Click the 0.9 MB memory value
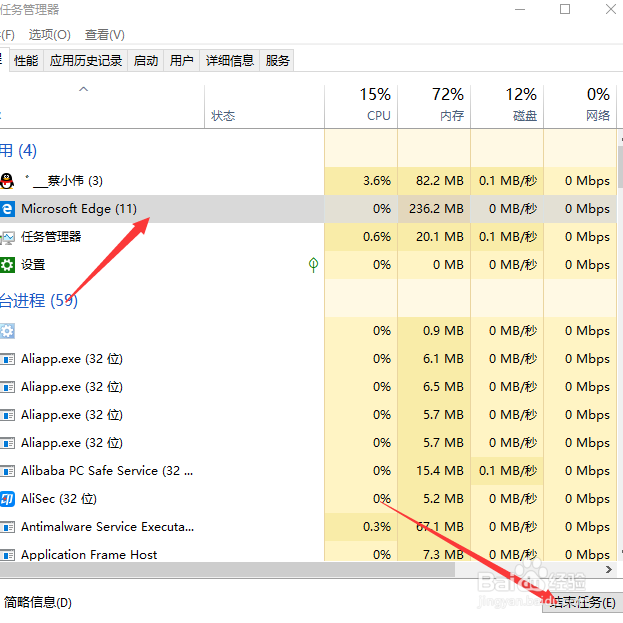 click(443, 331)
